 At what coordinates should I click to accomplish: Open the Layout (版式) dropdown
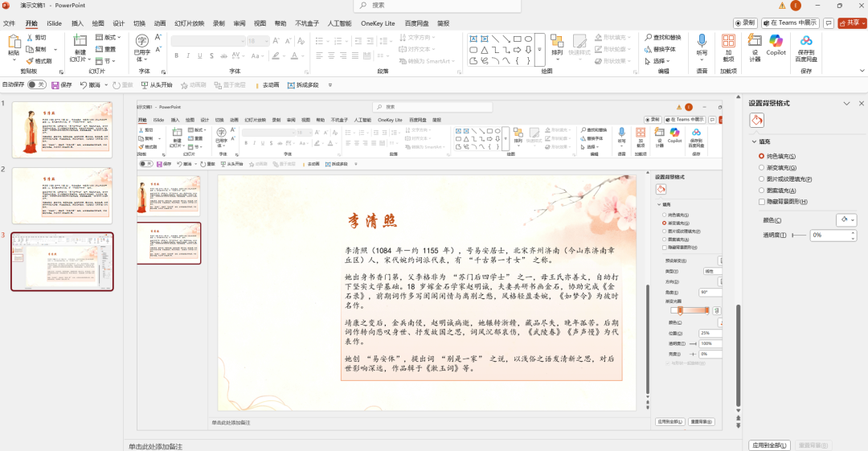[x=108, y=38]
